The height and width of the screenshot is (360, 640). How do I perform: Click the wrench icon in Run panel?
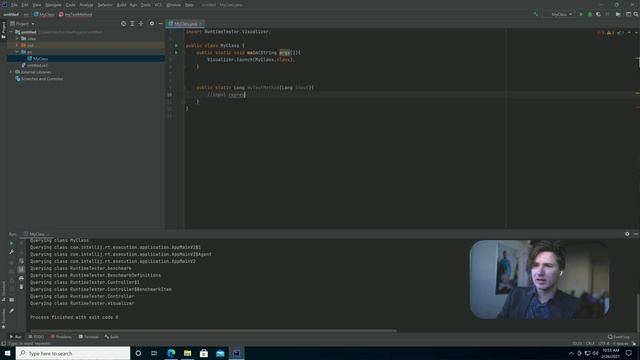11,252
